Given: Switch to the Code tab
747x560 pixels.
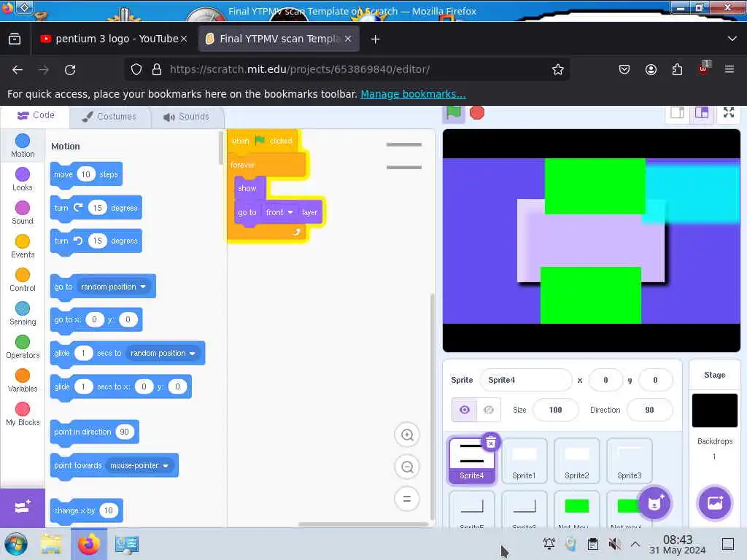Looking at the screenshot, I should pos(36,116).
